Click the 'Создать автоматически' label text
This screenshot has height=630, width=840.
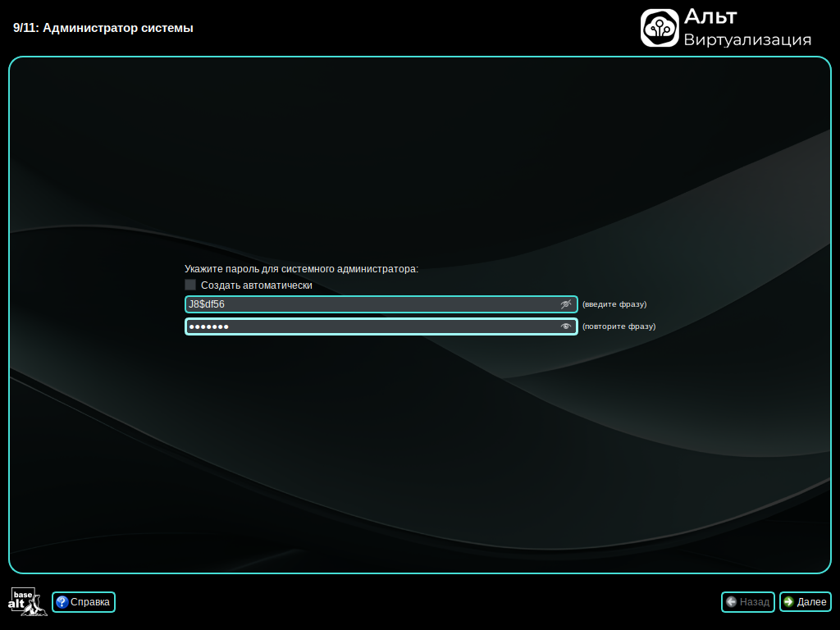pos(256,285)
